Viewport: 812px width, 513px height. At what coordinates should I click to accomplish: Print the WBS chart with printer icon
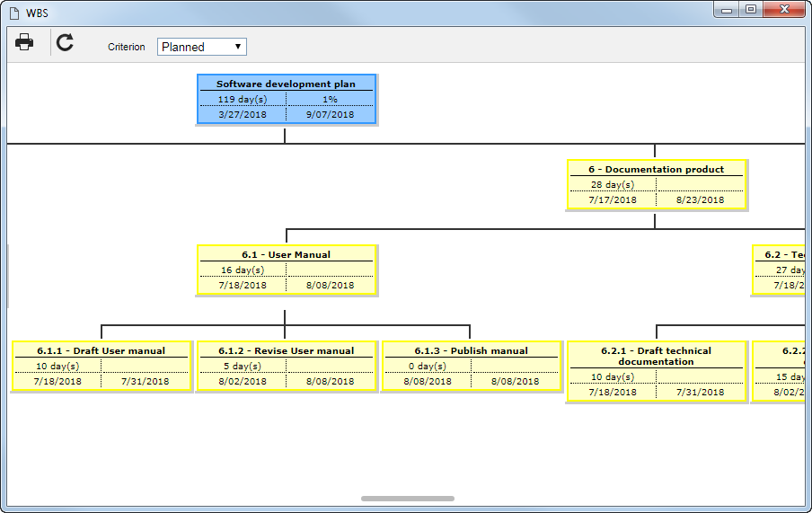(24, 42)
